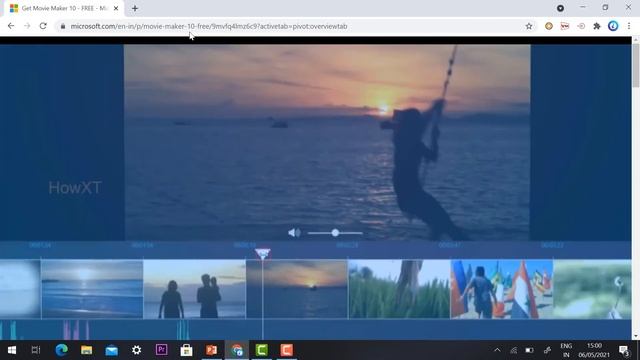Screen dimensions: 640x360
Task: Click the battery tray icon
Action: pyautogui.click(x=529, y=350)
